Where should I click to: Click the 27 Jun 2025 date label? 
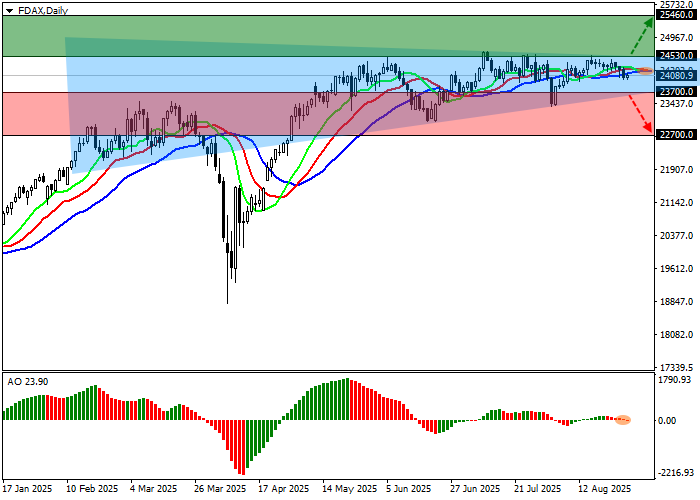475,489
